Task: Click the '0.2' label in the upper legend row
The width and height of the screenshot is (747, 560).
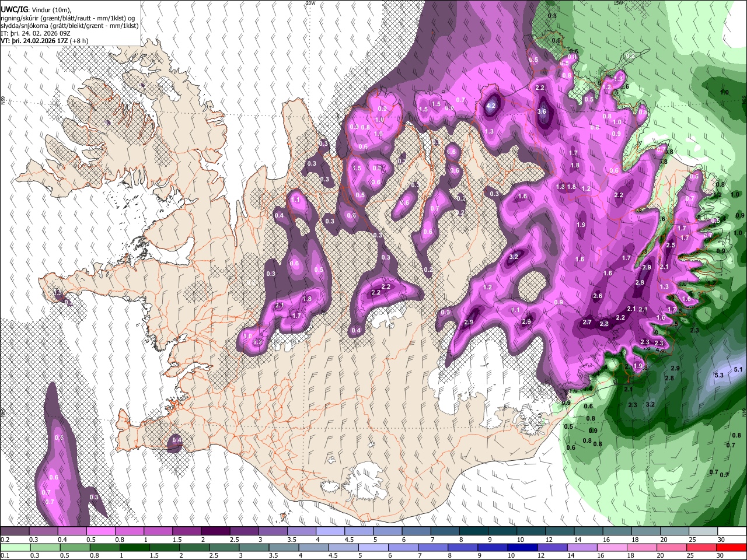Action: [x=5, y=540]
